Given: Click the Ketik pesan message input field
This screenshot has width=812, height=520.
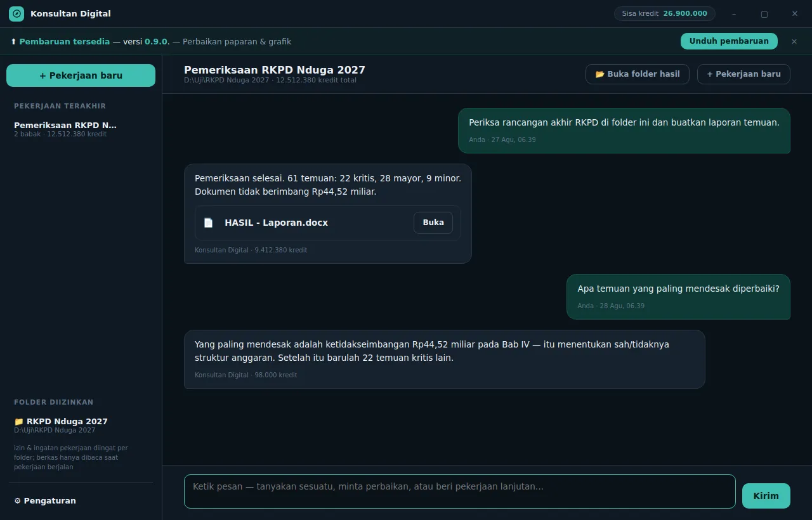Looking at the screenshot, I should click(459, 491).
